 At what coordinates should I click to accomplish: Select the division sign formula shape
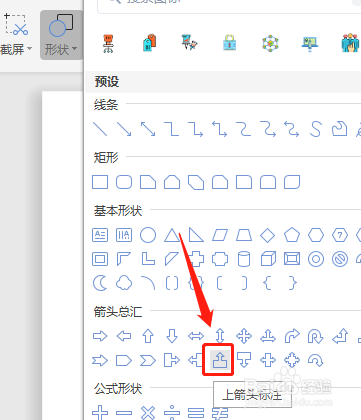172,413
